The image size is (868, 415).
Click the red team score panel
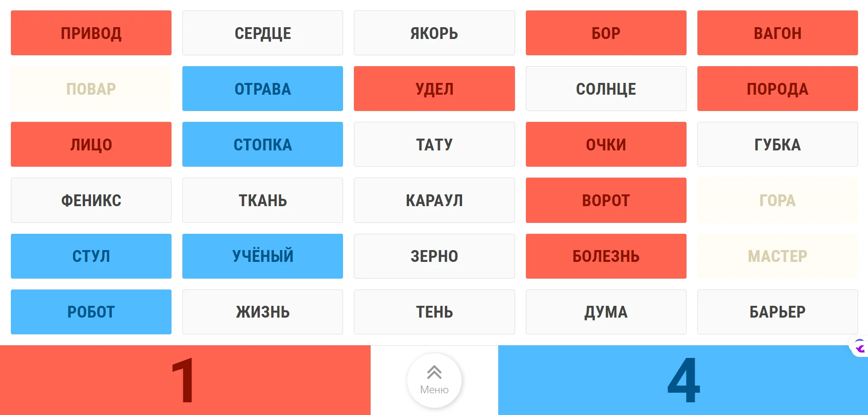185,380
